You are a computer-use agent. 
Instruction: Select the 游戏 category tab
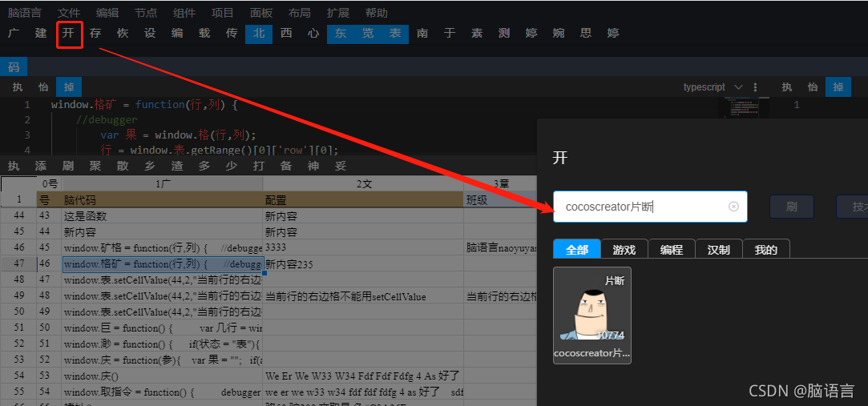click(624, 250)
